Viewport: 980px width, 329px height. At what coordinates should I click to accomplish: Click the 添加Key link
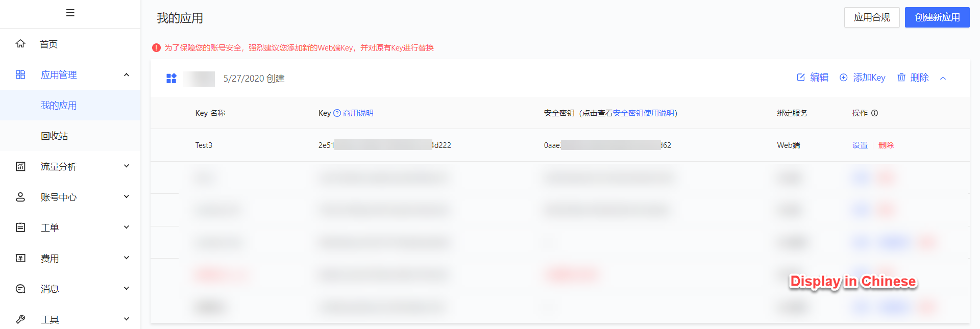click(869, 78)
